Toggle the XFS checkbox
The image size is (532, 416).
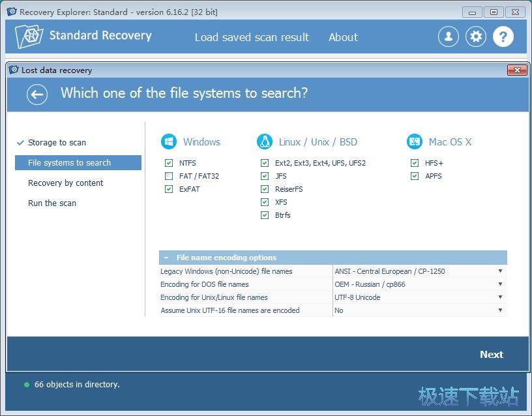[265, 202]
